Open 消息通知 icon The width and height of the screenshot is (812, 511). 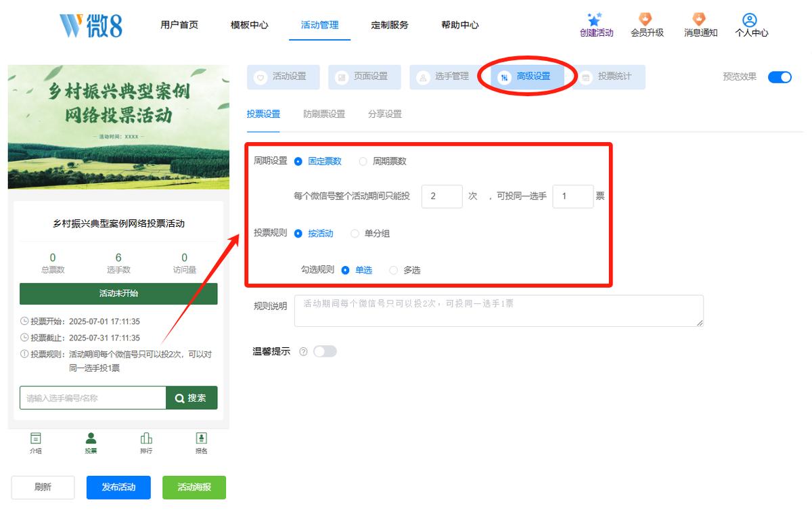click(x=699, y=19)
